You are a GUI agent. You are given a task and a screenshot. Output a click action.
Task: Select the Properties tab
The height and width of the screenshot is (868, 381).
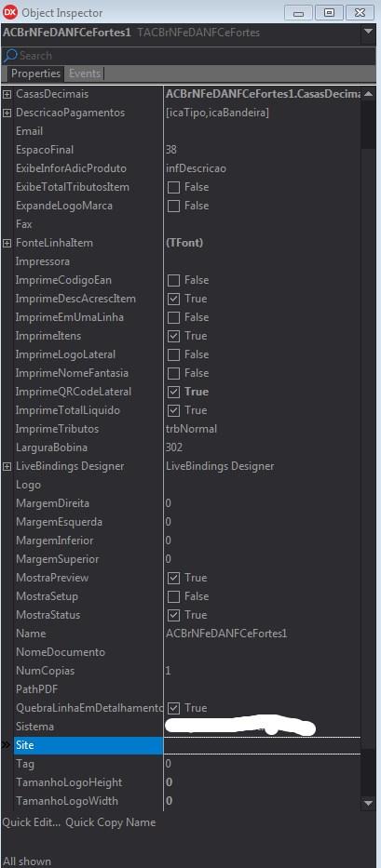[35, 73]
